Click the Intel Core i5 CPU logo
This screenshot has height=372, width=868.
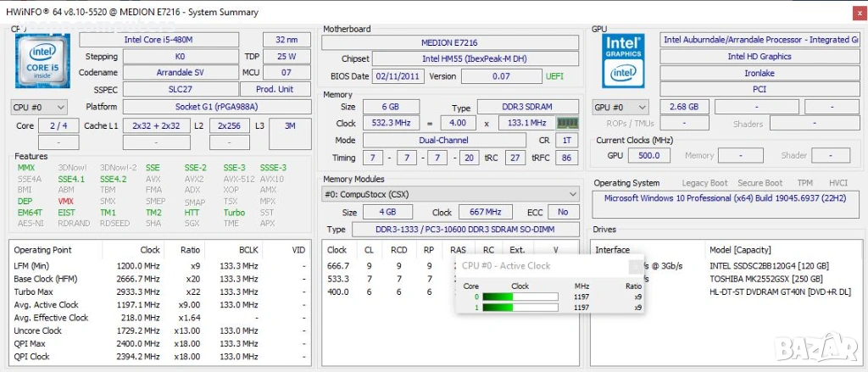coord(42,60)
